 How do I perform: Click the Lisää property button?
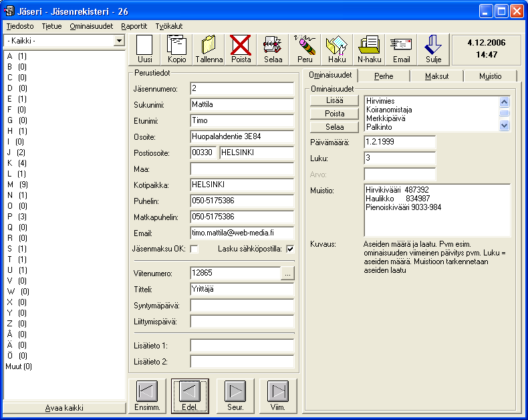pos(334,100)
